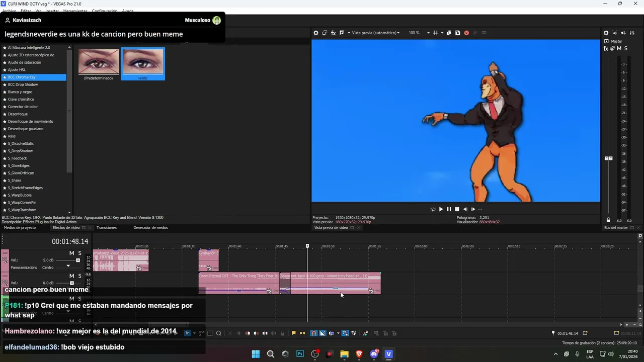Open project video properties gear in preview
Screen dimensions: 644x362
(x=316, y=33)
